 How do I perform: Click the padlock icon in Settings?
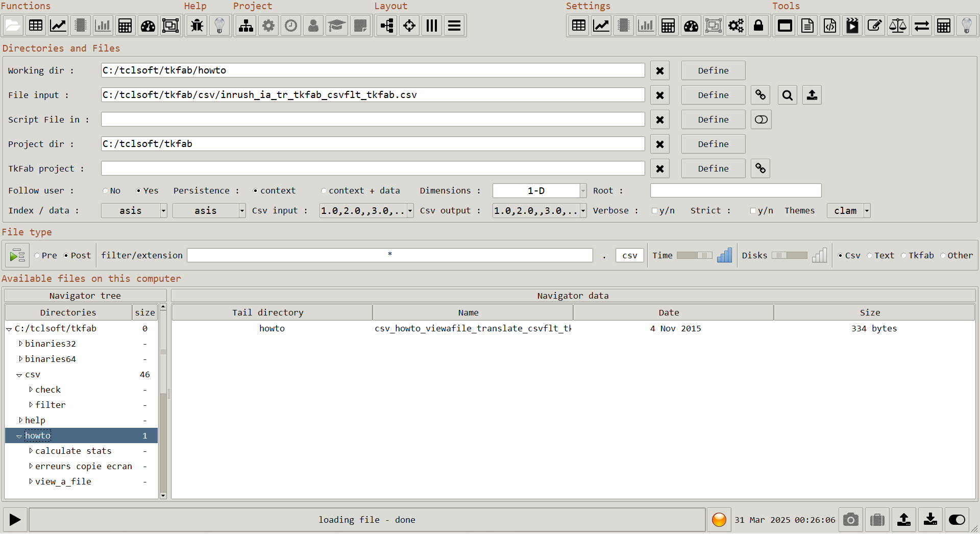click(x=758, y=26)
